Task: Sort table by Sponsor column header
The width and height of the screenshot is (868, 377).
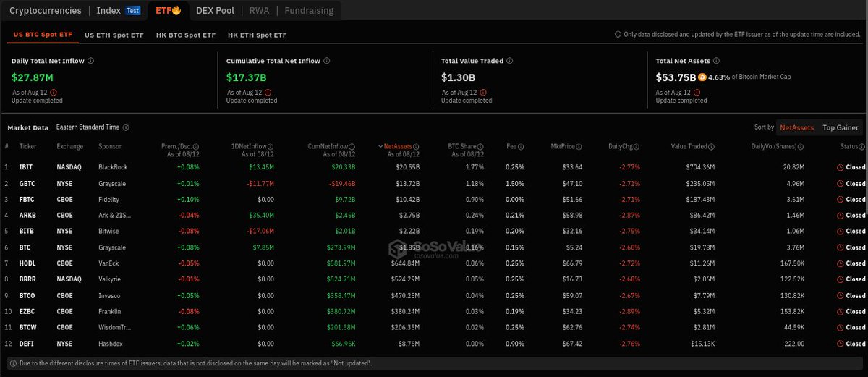Action: pyautogui.click(x=110, y=146)
